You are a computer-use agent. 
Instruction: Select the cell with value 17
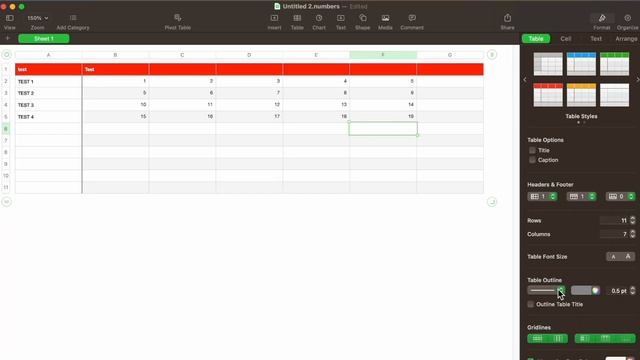point(249,117)
